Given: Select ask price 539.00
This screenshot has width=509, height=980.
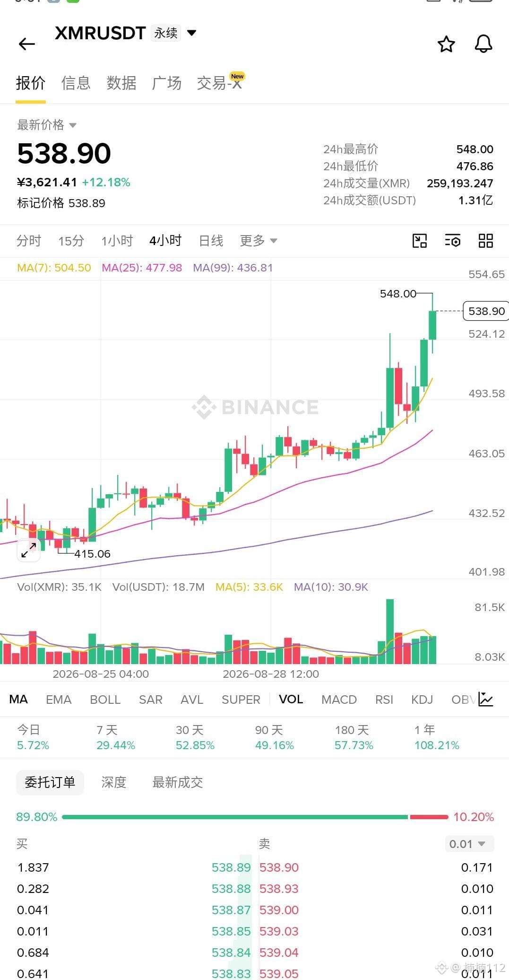Looking at the screenshot, I should click(279, 910).
